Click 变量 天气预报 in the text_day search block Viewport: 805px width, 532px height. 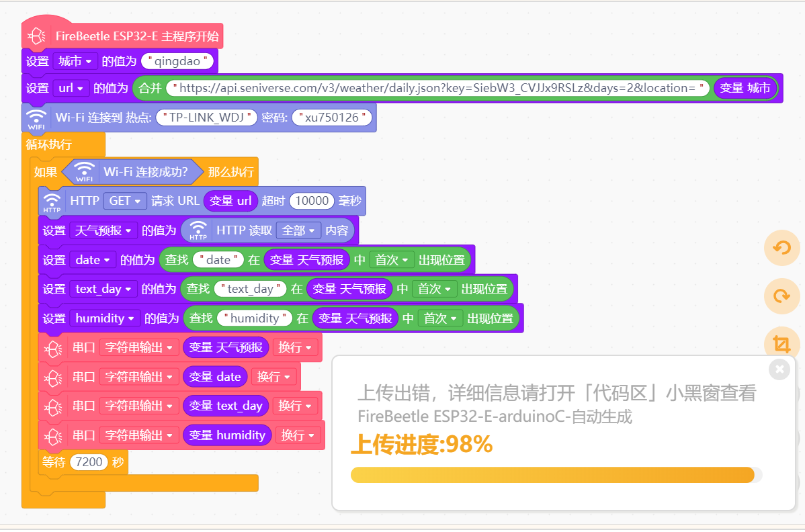pyautogui.click(x=349, y=289)
